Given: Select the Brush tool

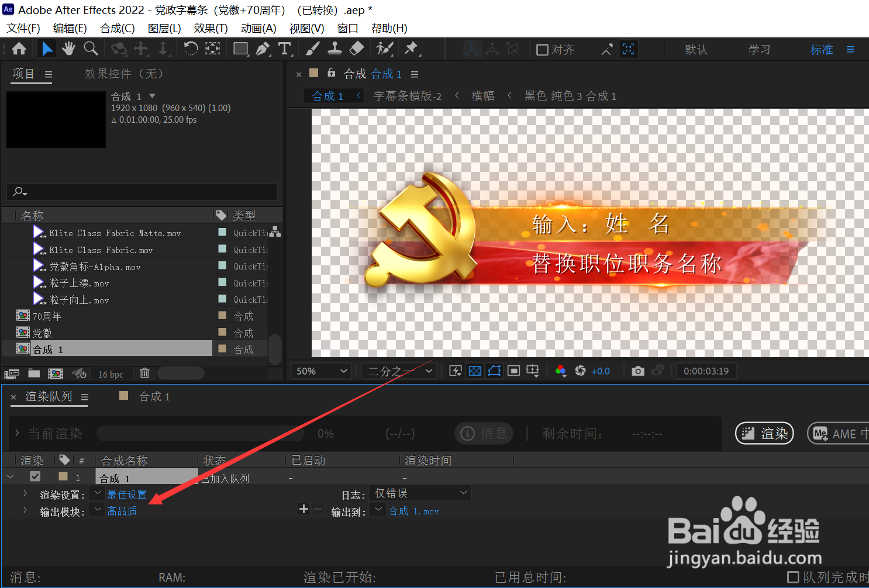Looking at the screenshot, I should [313, 49].
